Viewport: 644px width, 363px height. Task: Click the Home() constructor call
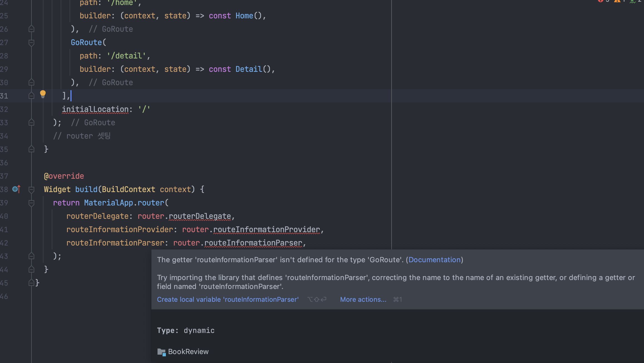249,16
